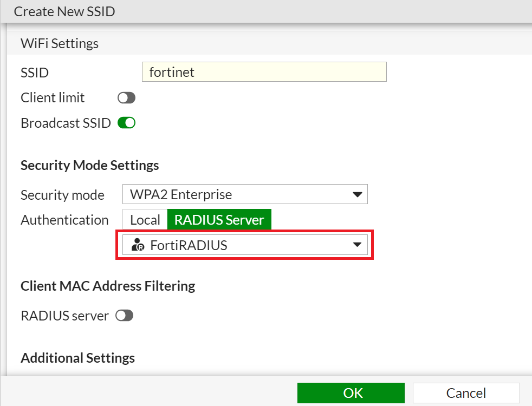Image resolution: width=532 pixels, height=406 pixels.
Task: Turn off the Broadcast SSID switch
Action: [126, 123]
